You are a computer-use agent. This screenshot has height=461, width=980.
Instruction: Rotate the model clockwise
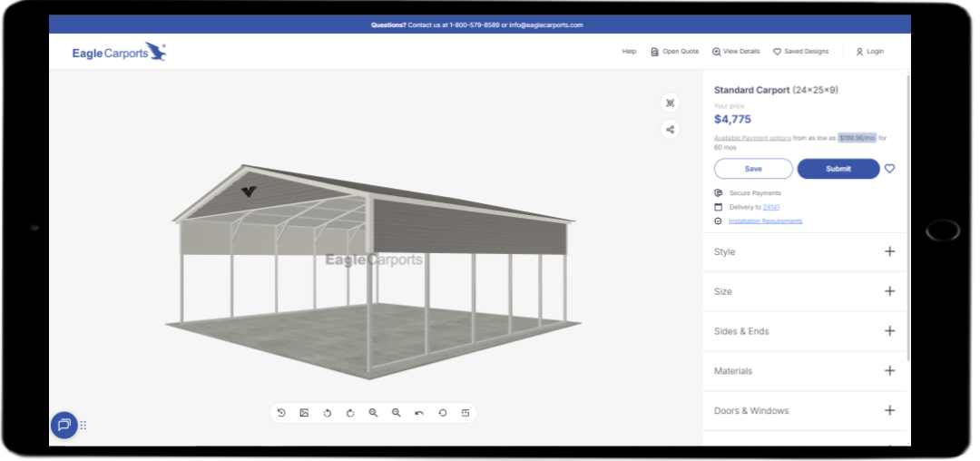point(350,413)
